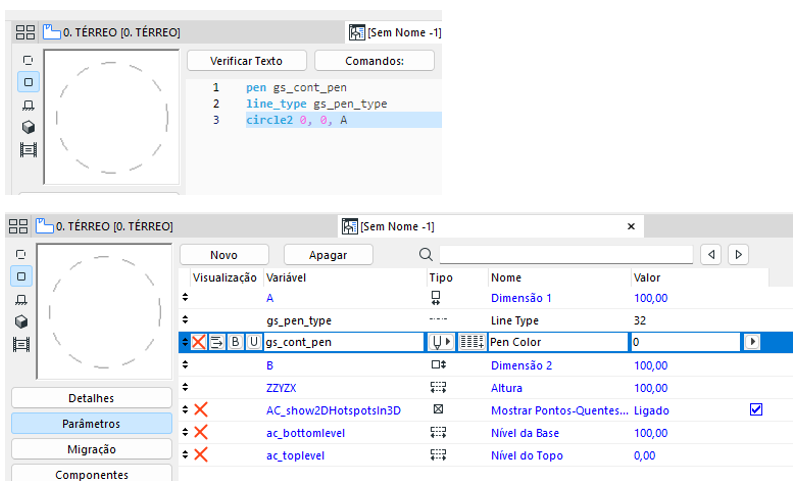The width and height of the screenshot is (808, 492).
Task: Select the 2D symbol view icon in the upper editor sidebar
Action: (28, 82)
